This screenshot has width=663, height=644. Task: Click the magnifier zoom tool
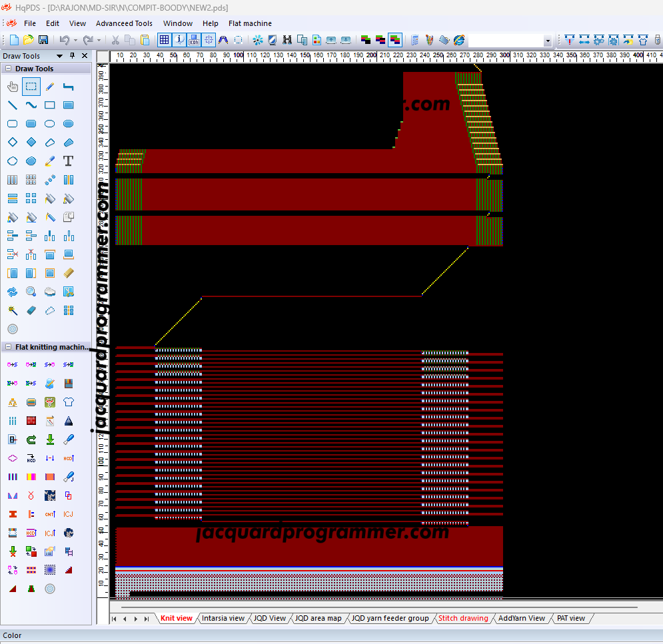[x=31, y=292]
